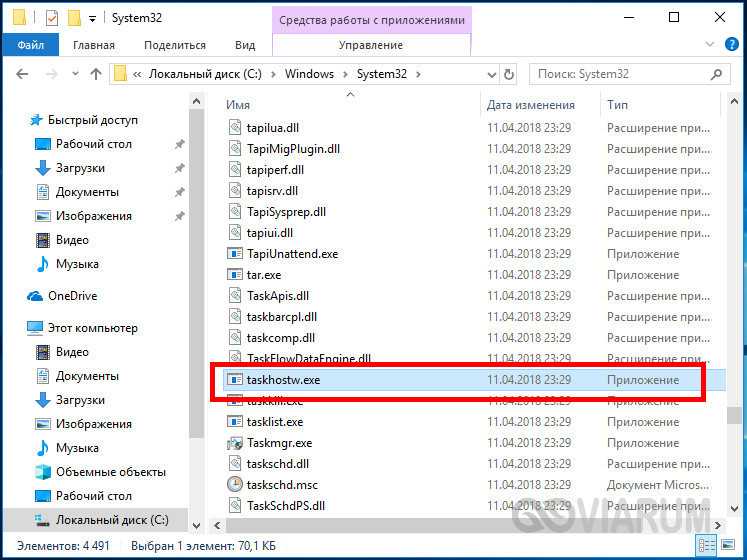
Task: Sort by the Имя column header
Action: click(x=351, y=105)
